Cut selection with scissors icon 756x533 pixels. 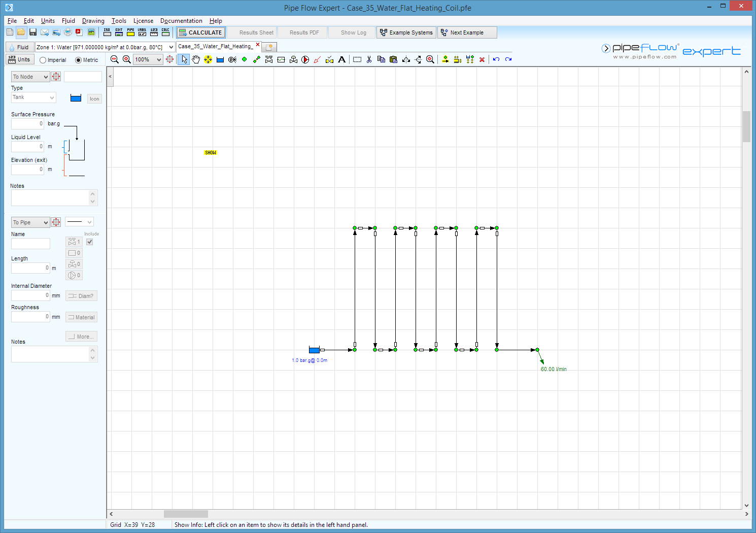(x=369, y=59)
